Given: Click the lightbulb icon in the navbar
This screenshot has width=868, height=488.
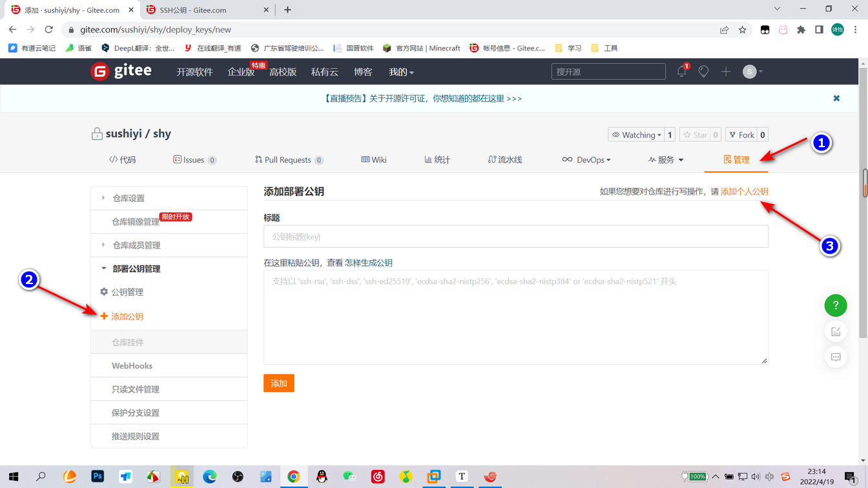Looking at the screenshot, I should point(703,72).
